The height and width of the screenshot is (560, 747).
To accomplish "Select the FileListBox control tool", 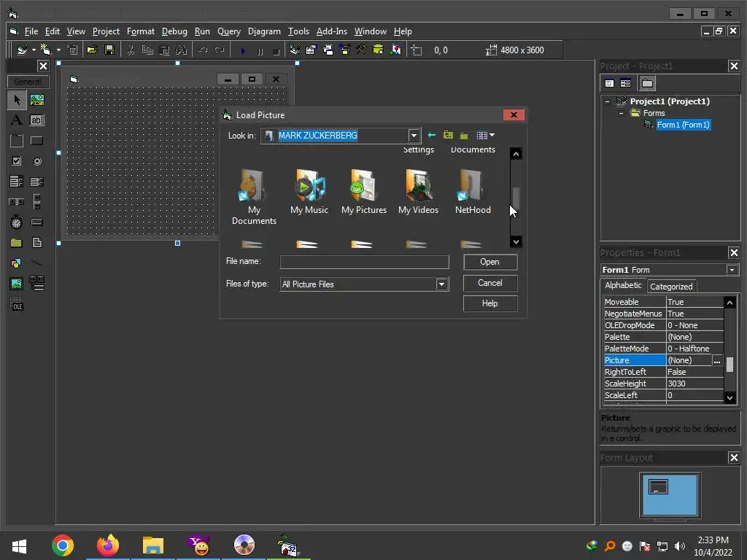I will (x=37, y=242).
